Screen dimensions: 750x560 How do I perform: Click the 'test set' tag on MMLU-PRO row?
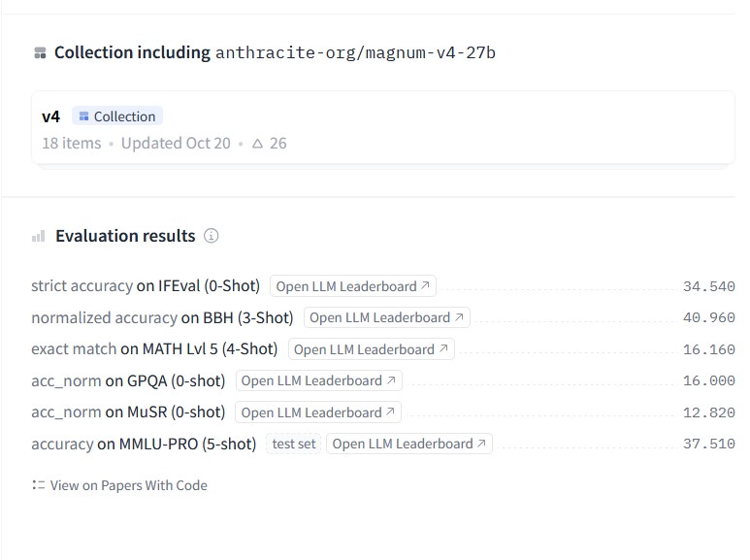tap(294, 444)
